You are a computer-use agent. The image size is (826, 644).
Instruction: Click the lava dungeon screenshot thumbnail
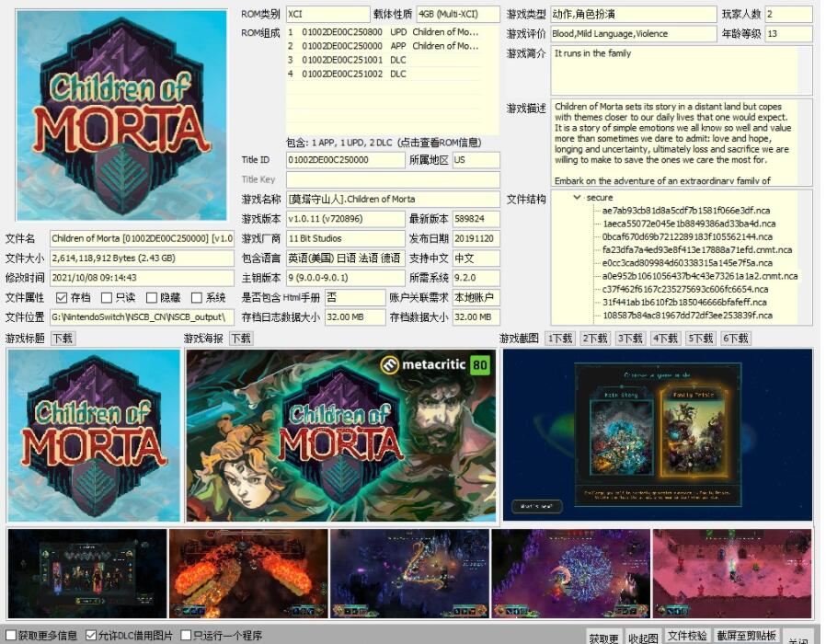pos(248,574)
